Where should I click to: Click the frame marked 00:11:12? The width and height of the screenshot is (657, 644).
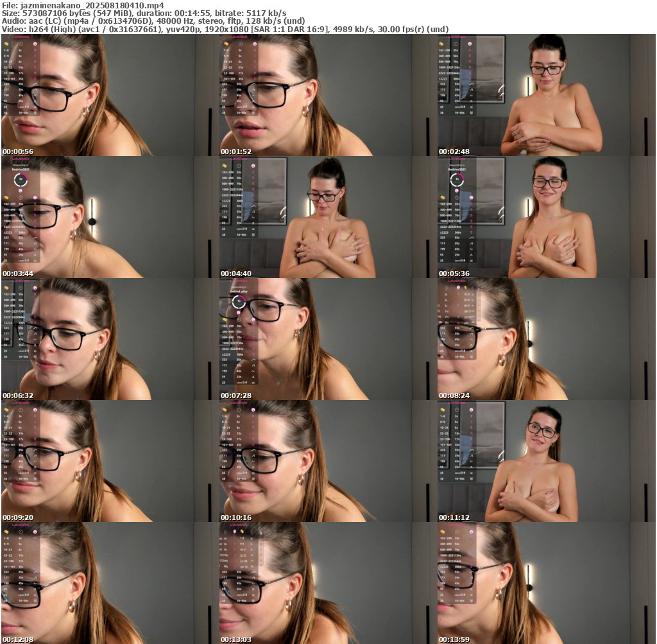point(546,461)
